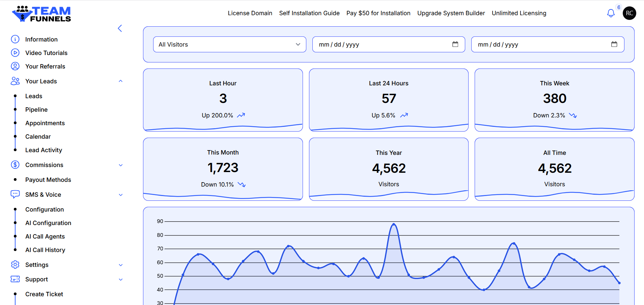This screenshot has width=644, height=305.
Task: Click the Information circle icon
Action: click(x=15, y=39)
